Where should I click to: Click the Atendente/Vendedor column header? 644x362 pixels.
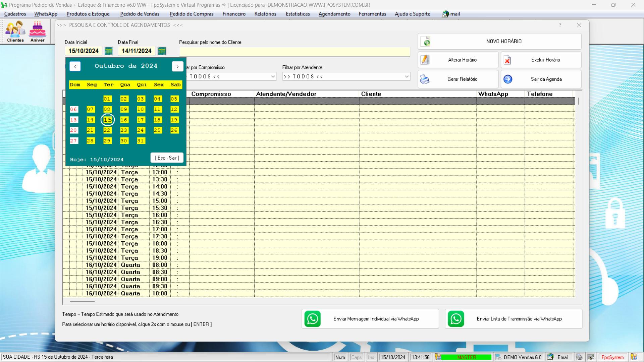pyautogui.click(x=307, y=94)
